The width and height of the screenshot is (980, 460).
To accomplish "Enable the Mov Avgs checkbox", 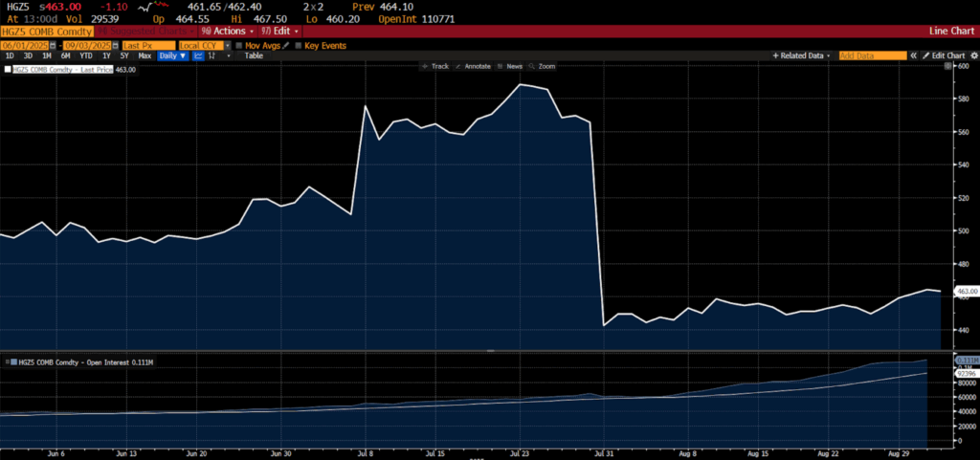I will click(x=239, y=45).
